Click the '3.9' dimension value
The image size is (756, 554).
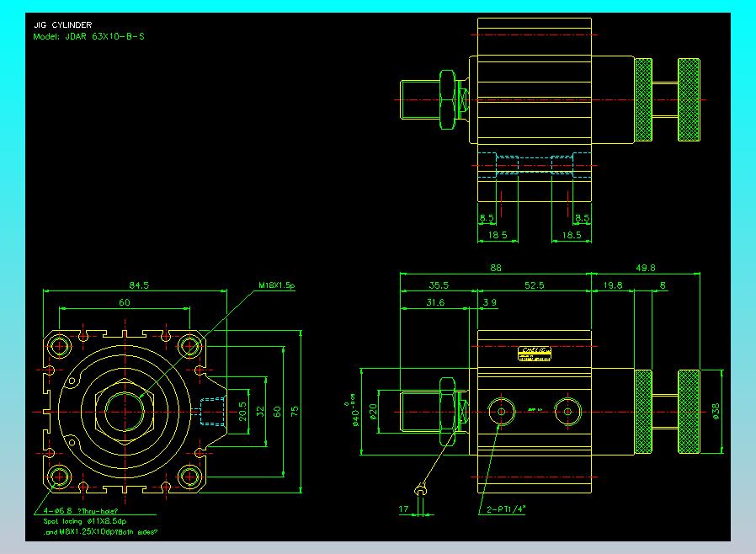490,302
